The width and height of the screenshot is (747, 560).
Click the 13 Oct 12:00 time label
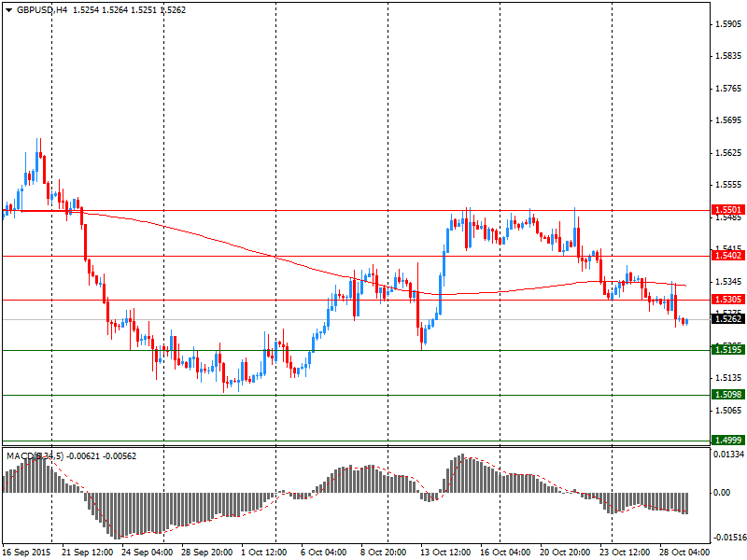[445, 553]
